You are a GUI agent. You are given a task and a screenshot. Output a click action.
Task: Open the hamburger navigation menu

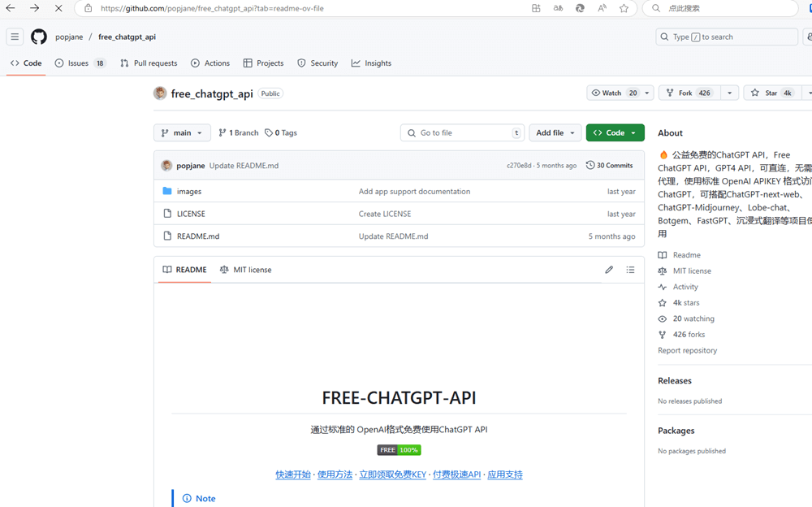(x=15, y=37)
